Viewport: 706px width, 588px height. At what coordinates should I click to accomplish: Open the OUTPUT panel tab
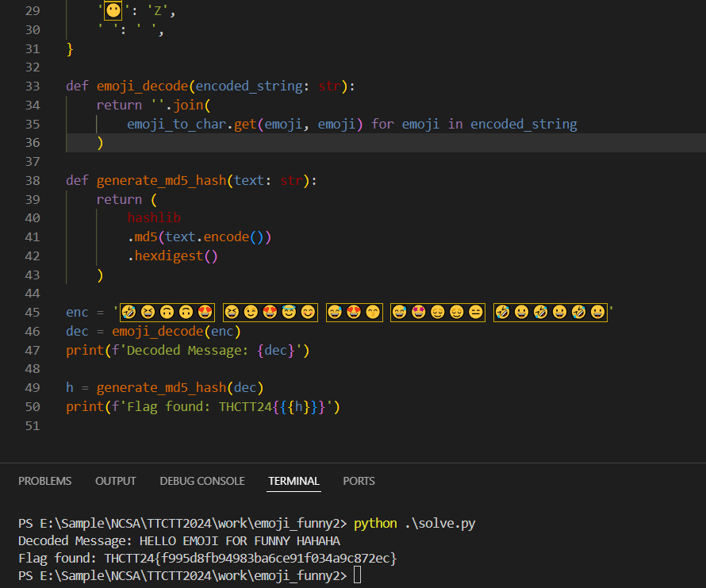[116, 481]
